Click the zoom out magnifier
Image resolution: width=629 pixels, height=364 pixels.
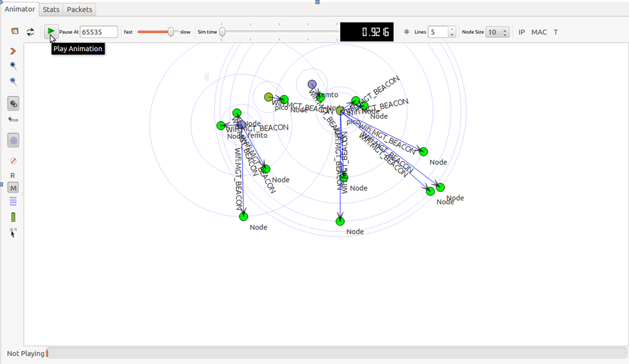point(13,81)
